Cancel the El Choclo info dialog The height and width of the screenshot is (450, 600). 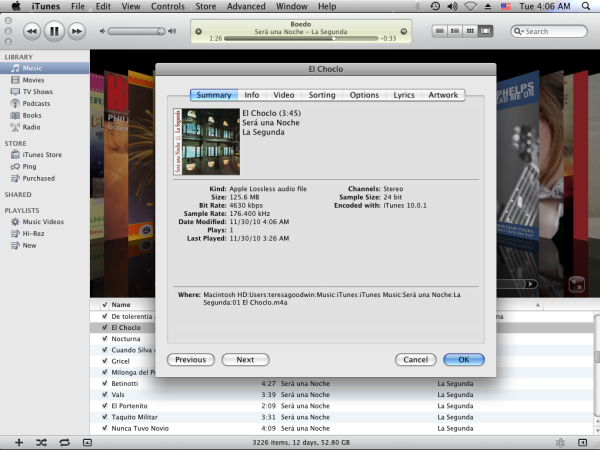(x=416, y=360)
